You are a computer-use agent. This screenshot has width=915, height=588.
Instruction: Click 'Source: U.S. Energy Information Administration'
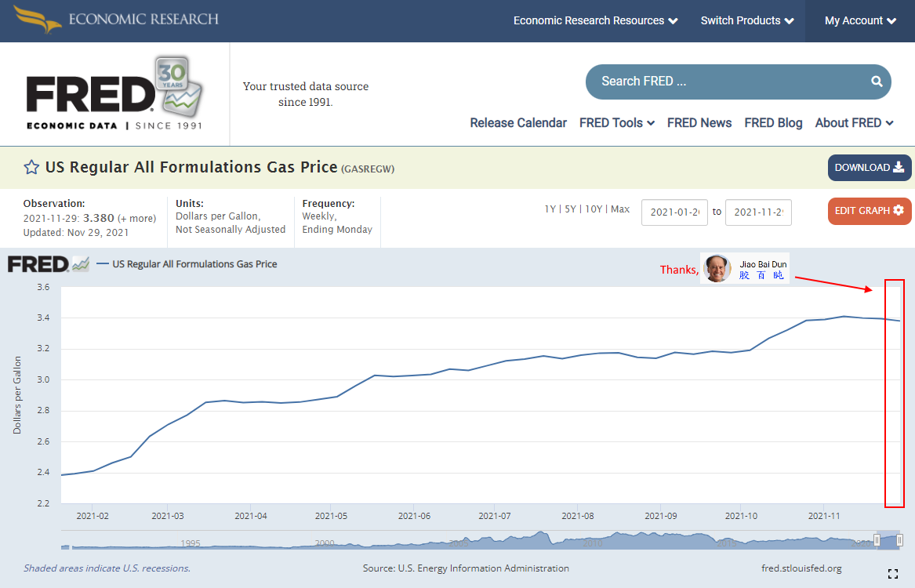pyautogui.click(x=466, y=568)
